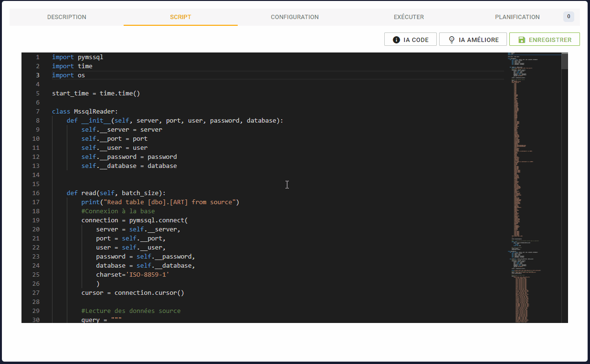Click the IA AMÉLIORE button
The image size is (590, 364).
coord(473,40)
